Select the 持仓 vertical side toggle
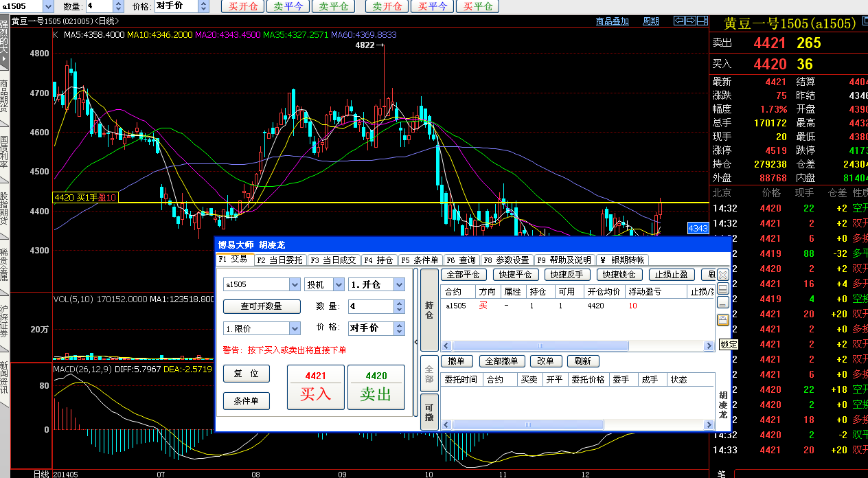This screenshot has height=478, width=868. tap(429, 310)
